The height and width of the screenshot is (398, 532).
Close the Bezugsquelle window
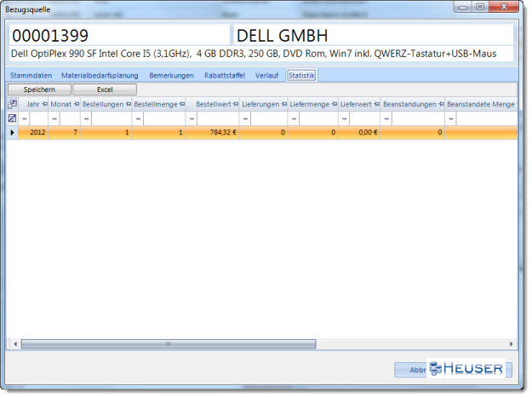(504, 7)
